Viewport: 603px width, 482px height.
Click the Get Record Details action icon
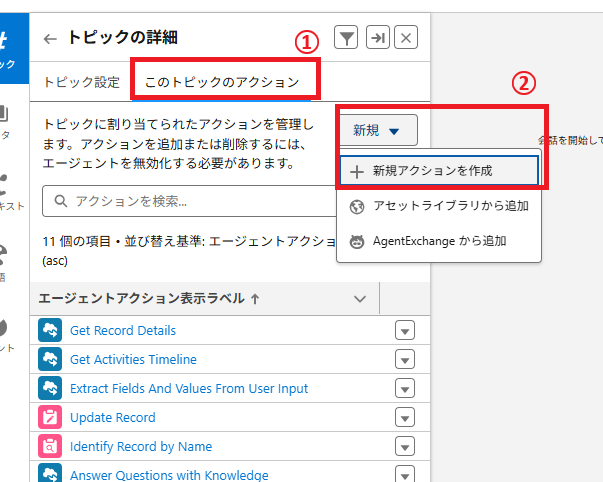[50, 331]
